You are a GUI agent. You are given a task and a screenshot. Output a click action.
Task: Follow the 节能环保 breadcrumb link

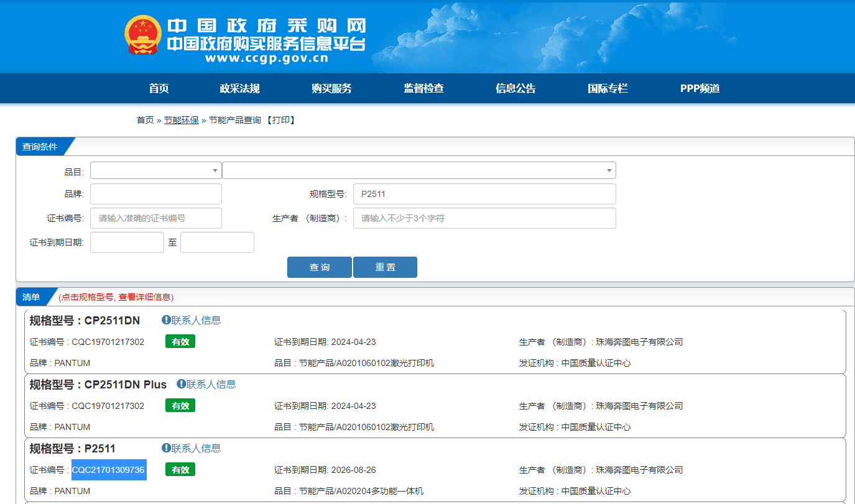click(182, 120)
